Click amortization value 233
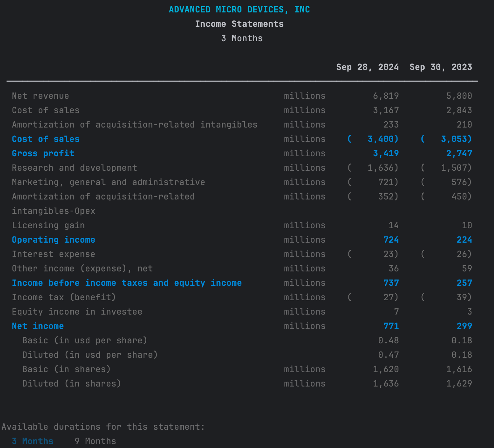The width and height of the screenshot is (494, 448). tap(391, 125)
